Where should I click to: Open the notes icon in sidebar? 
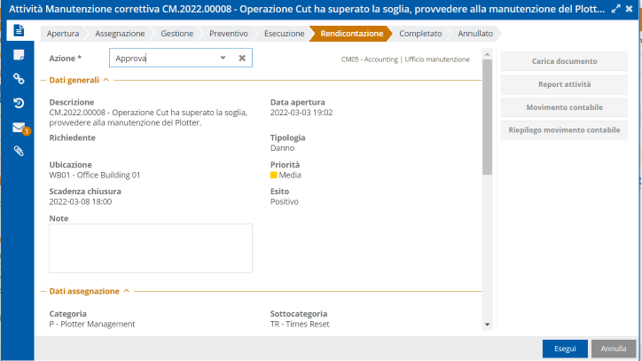pyautogui.click(x=18, y=55)
